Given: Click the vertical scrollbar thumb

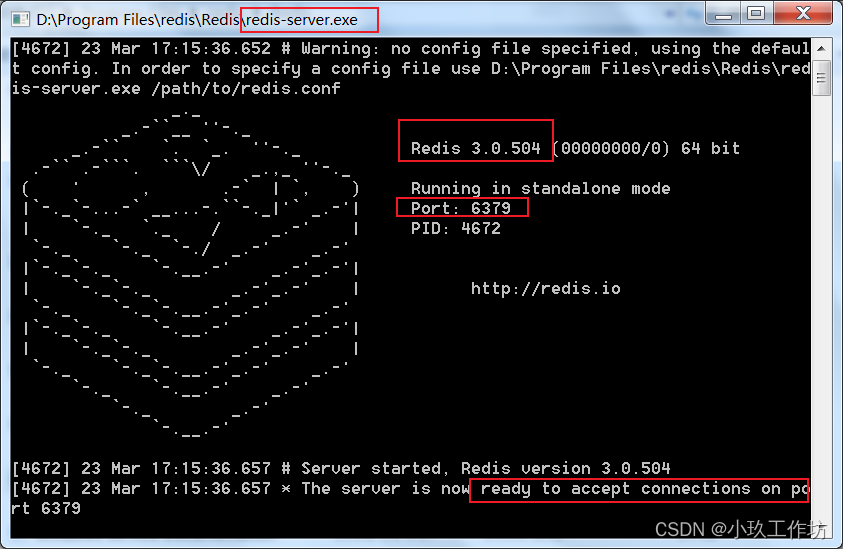Looking at the screenshot, I should coord(821,78).
